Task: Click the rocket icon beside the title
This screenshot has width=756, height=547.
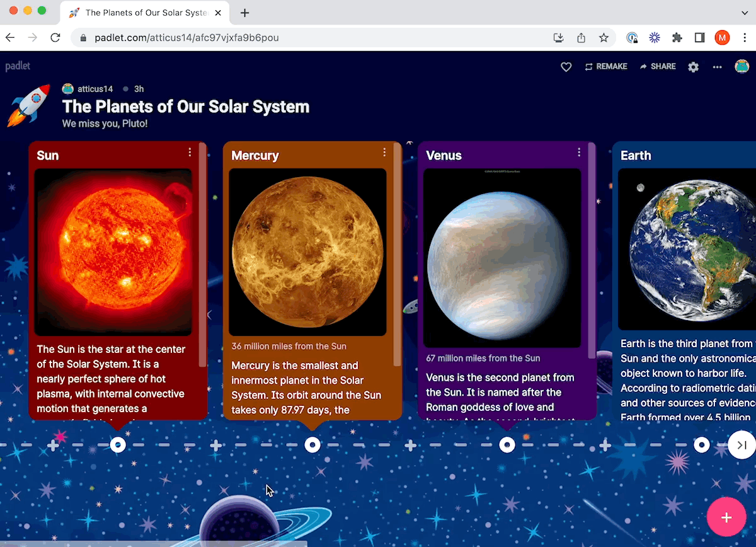Action: (28, 105)
